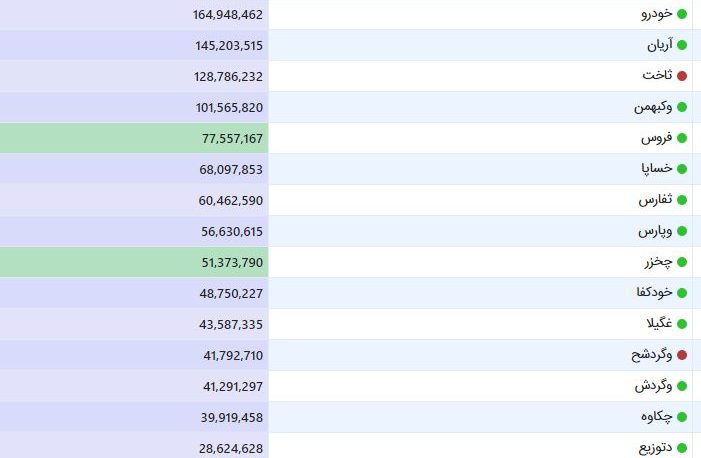Viewport: 701px width, 458px height.
Task: Click the value 48,750,227
Action: click(231, 293)
